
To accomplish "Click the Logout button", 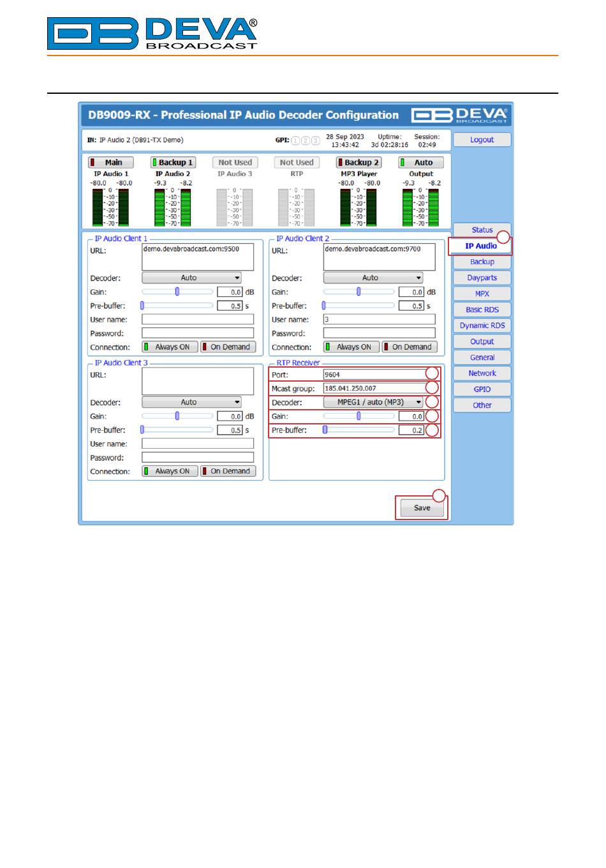I will (482, 140).
